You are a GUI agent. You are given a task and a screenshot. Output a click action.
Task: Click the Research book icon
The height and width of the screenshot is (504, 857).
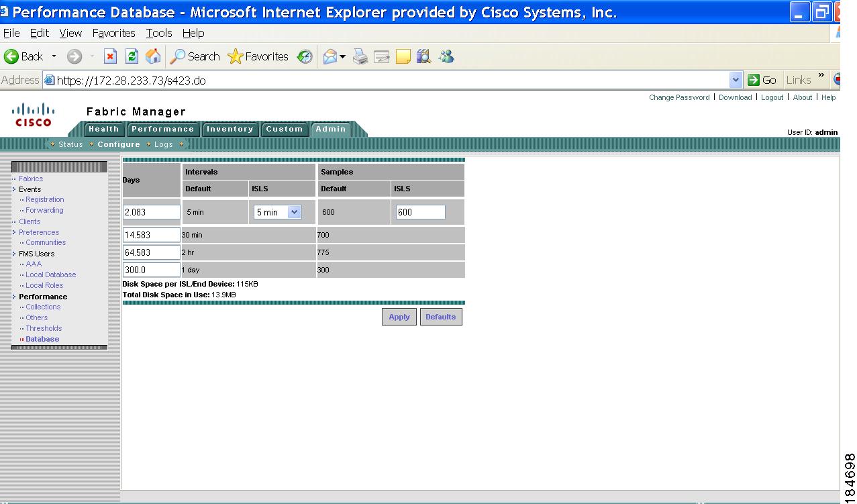(x=423, y=57)
